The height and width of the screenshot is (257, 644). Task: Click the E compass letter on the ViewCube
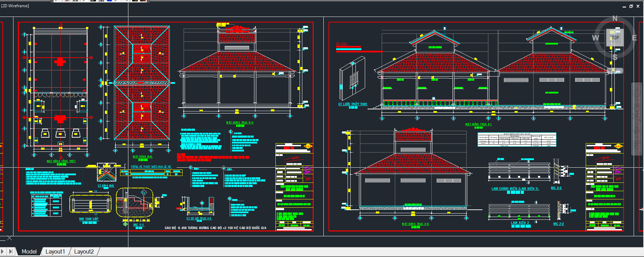634,38
